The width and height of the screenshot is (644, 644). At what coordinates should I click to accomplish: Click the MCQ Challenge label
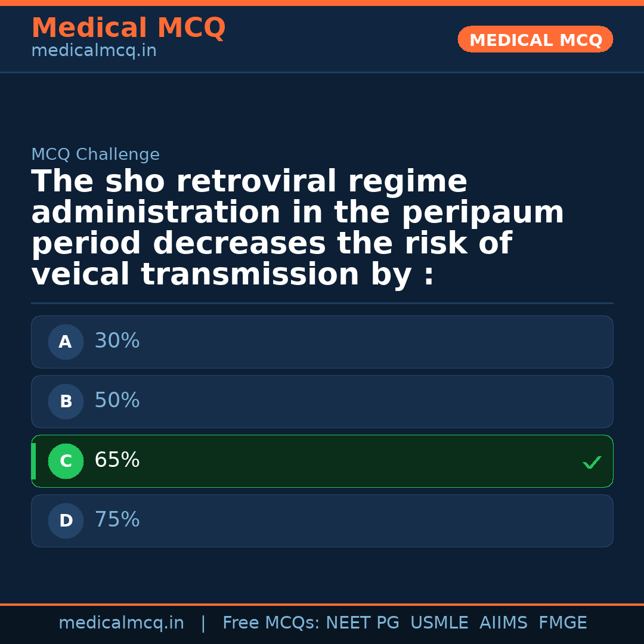tap(95, 155)
